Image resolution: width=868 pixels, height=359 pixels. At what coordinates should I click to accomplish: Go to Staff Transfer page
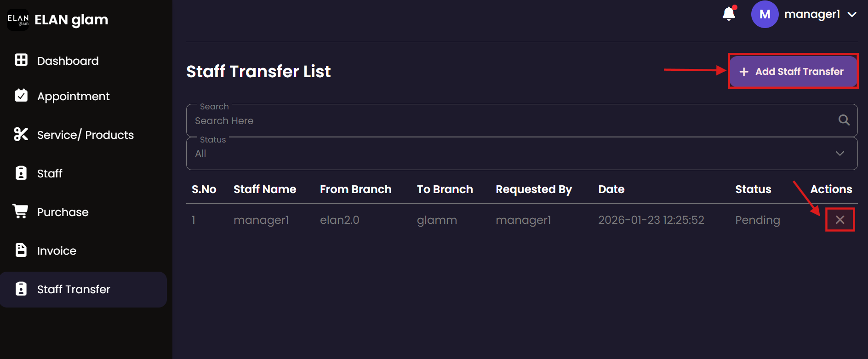pyautogui.click(x=74, y=289)
